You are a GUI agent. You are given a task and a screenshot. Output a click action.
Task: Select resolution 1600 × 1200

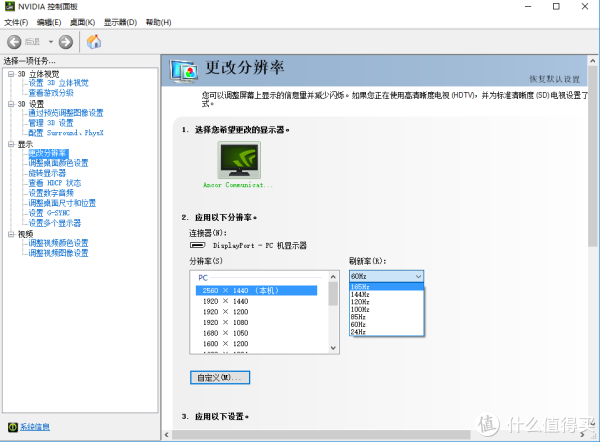(x=225, y=344)
